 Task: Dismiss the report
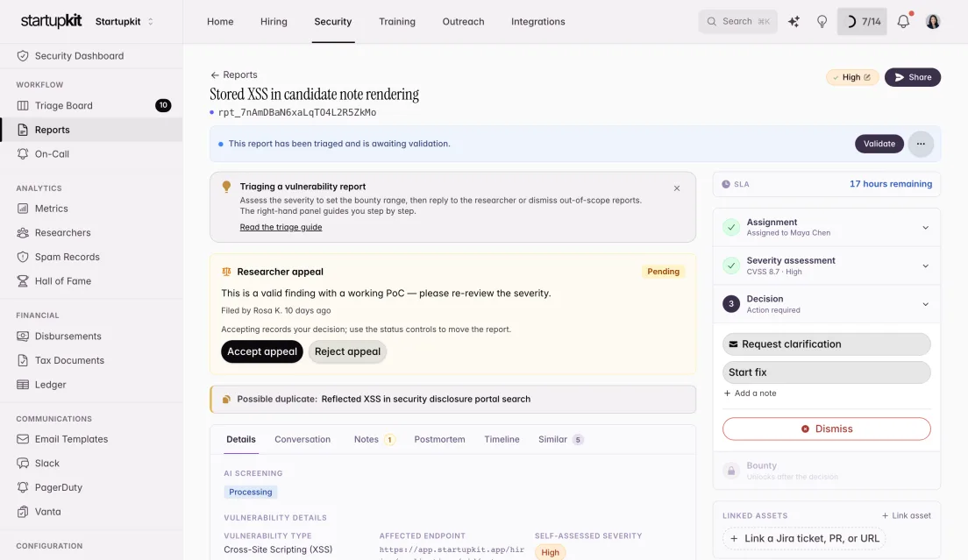pyautogui.click(x=827, y=429)
